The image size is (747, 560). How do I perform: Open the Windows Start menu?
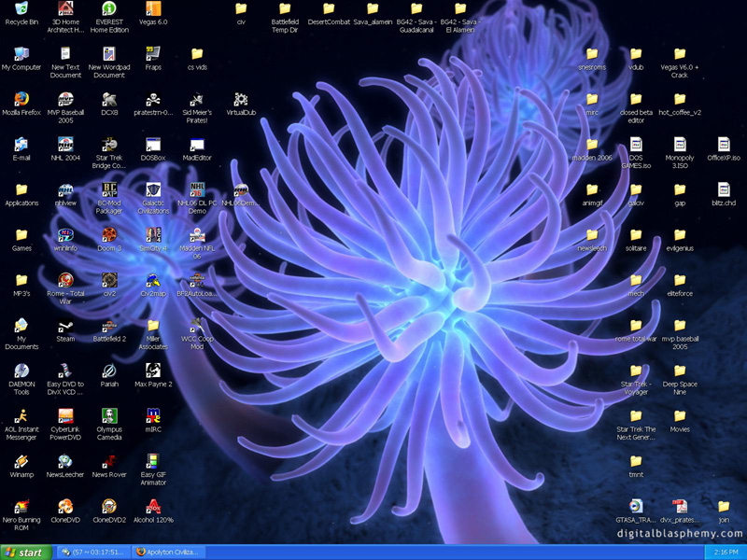25,553
